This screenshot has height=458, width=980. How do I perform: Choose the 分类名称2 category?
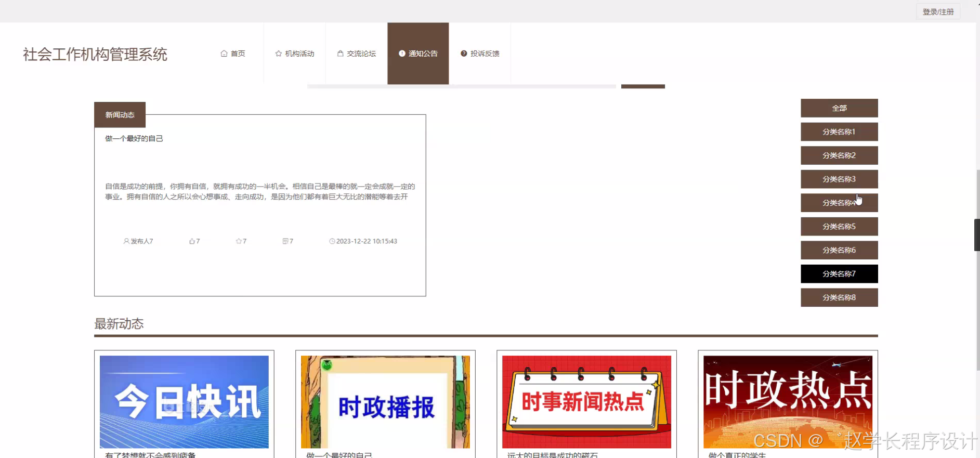[x=839, y=155]
